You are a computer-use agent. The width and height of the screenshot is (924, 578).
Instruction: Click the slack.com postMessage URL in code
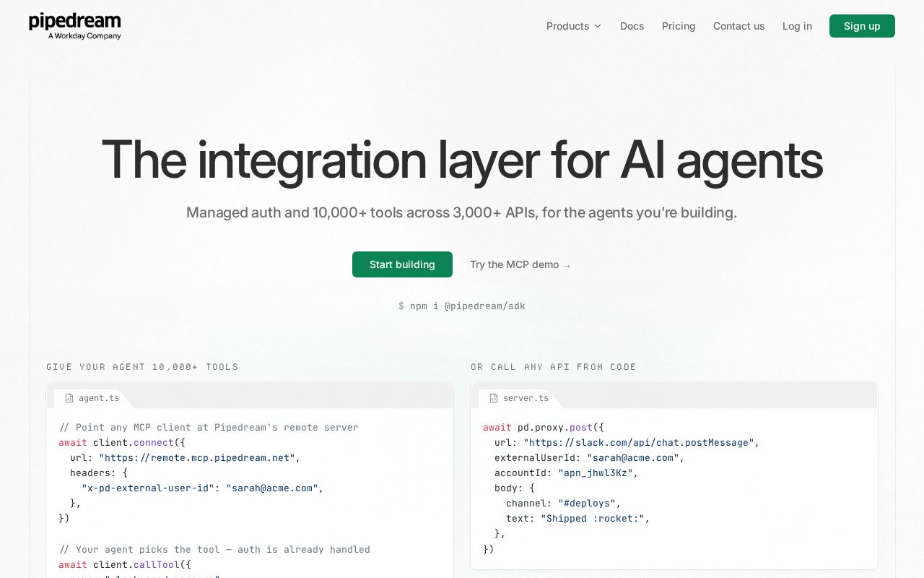pyautogui.click(x=639, y=443)
